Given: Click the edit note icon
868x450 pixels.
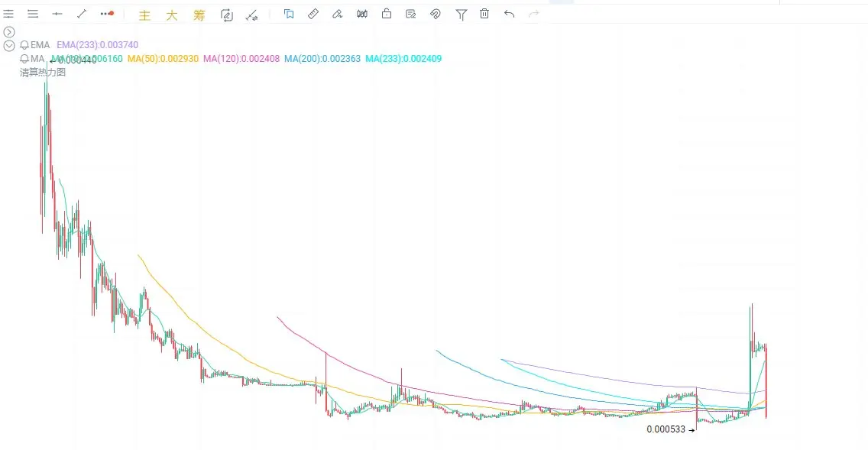Looking at the screenshot, I should click(x=411, y=14).
